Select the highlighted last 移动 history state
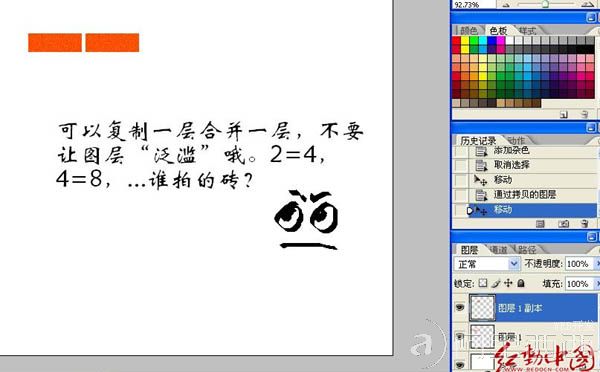The width and height of the screenshot is (600, 372). click(x=532, y=210)
